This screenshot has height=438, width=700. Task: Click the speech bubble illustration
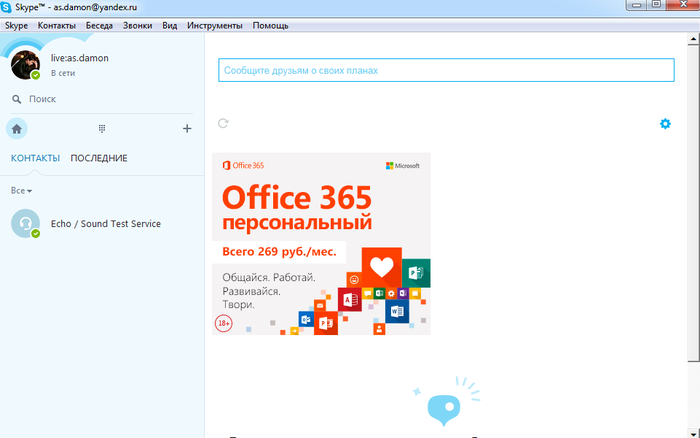click(444, 409)
